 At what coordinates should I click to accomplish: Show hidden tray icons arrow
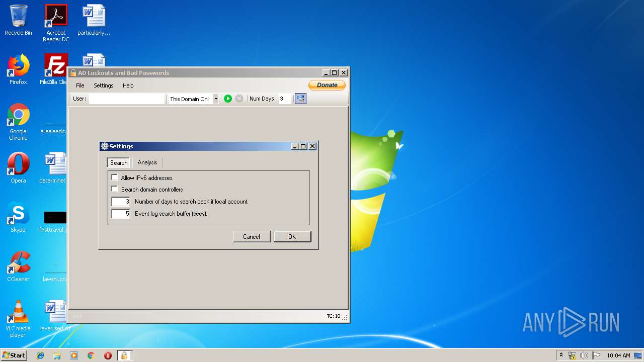tap(561, 355)
